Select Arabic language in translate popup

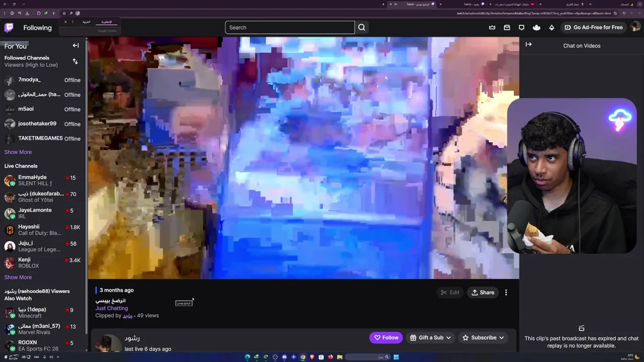(87, 22)
